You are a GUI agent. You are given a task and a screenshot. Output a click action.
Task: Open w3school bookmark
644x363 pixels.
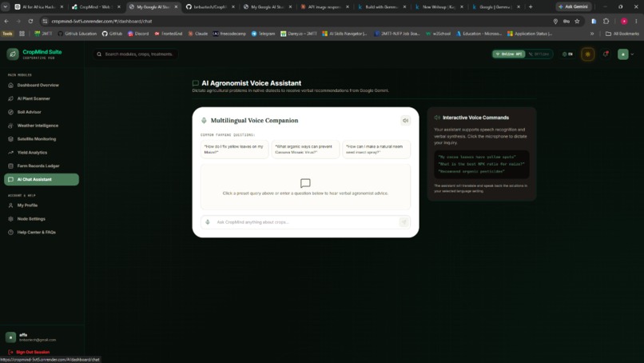(438, 34)
